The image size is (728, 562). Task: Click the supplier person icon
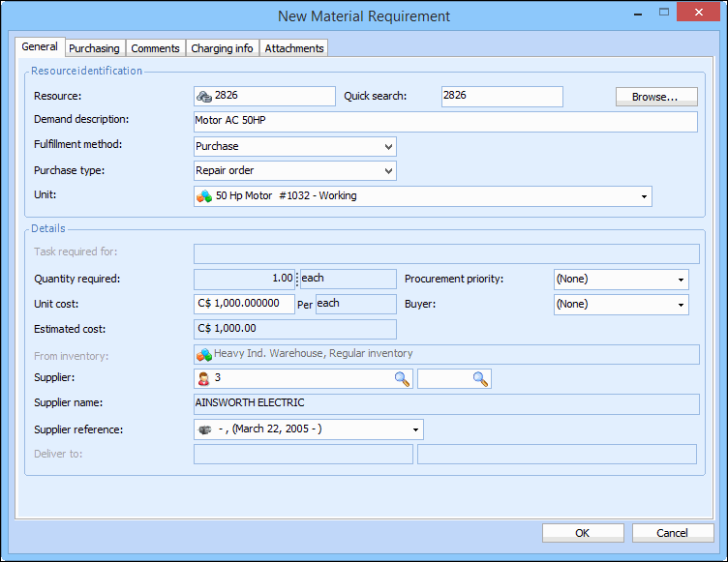[x=204, y=379]
